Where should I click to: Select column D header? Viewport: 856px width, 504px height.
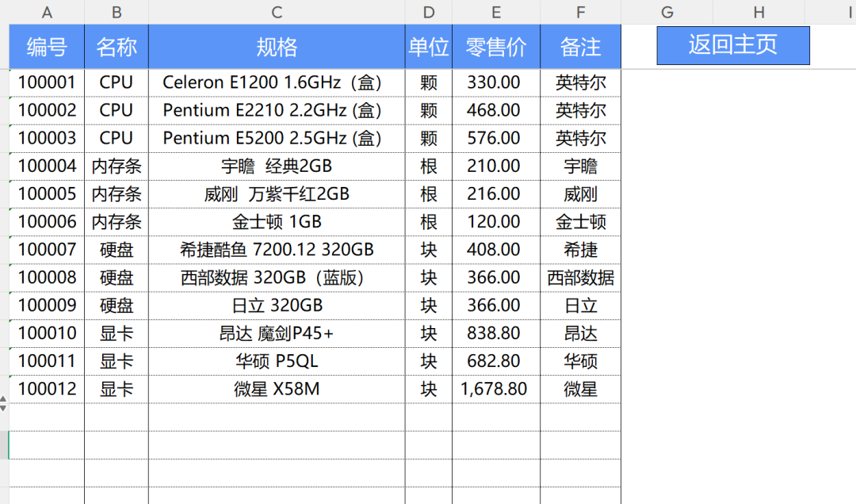pyautogui.click(x=429, y=12)
